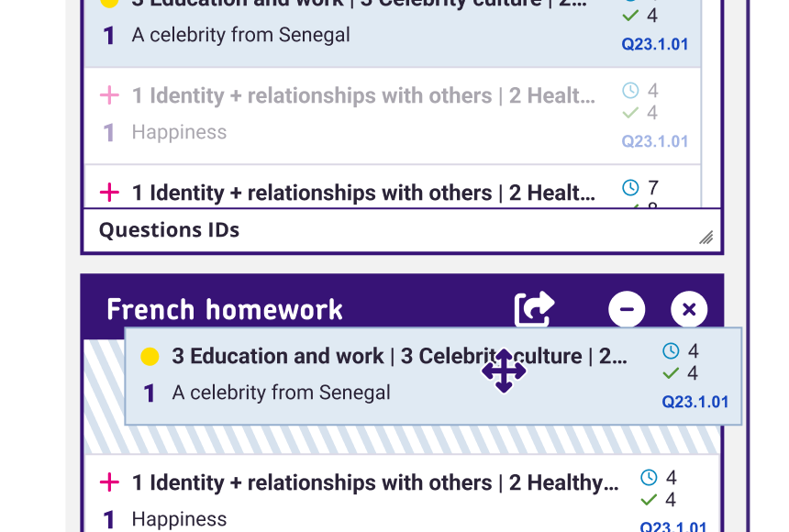Click the clock icon showing 7
The image size is (789, 532).
click(631, 187)
